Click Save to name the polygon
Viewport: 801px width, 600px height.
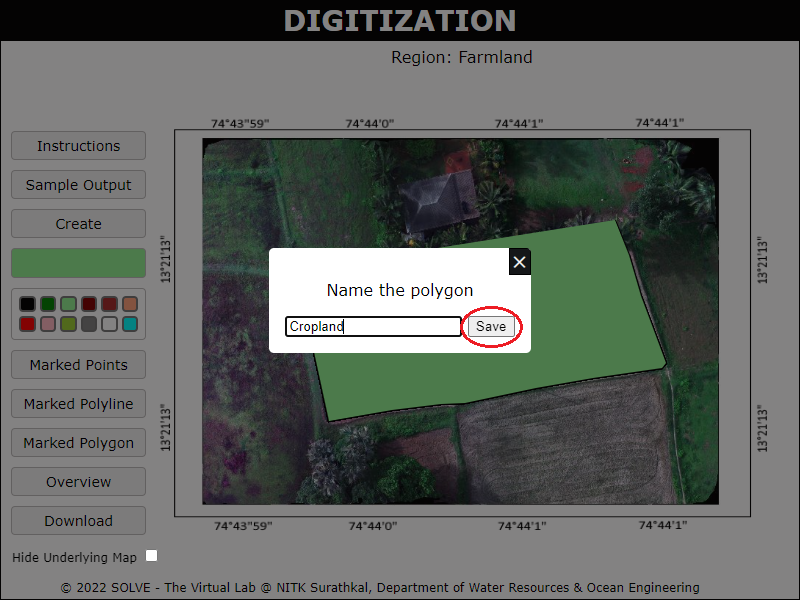pyautogui.click(x=491, y=327)
